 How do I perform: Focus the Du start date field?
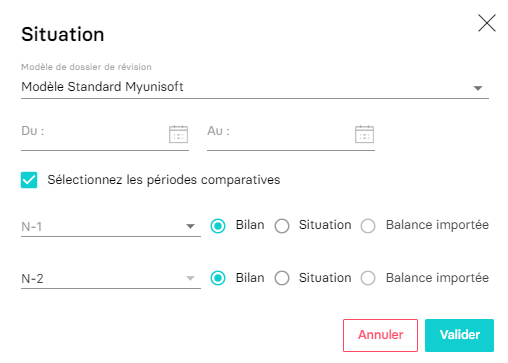point(105,133)
